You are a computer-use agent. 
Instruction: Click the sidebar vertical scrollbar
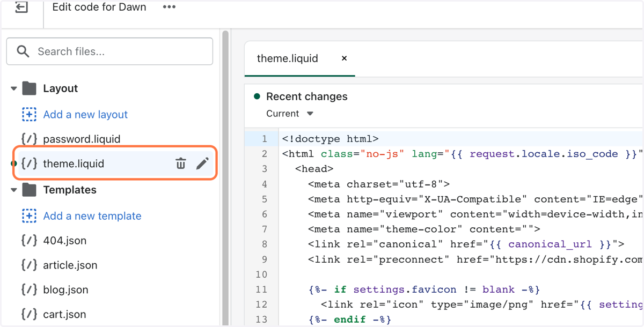(x=225, y=177)
